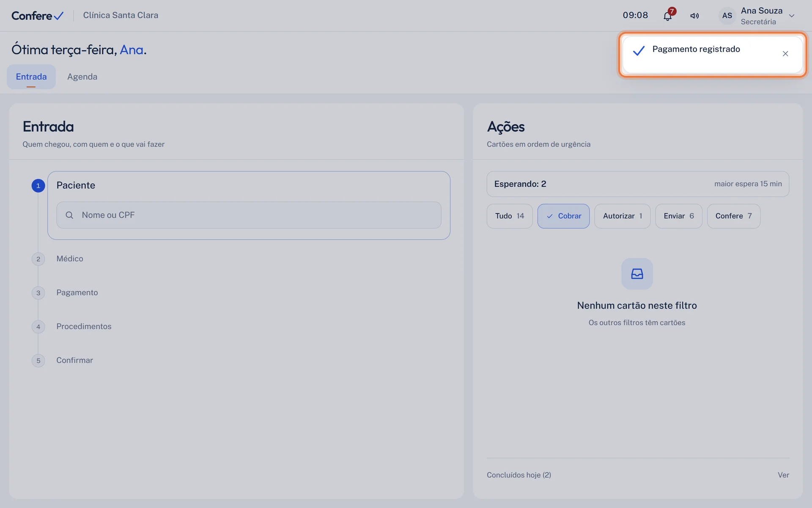812x508 pixels.
Task: Switch to the Entrada tab
Action: pos(31,77)
